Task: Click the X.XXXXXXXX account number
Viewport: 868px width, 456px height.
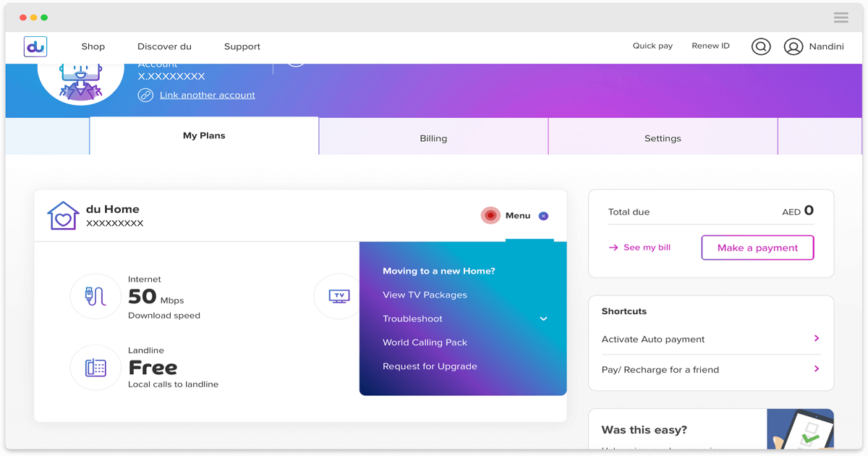Action: point(171,76)
